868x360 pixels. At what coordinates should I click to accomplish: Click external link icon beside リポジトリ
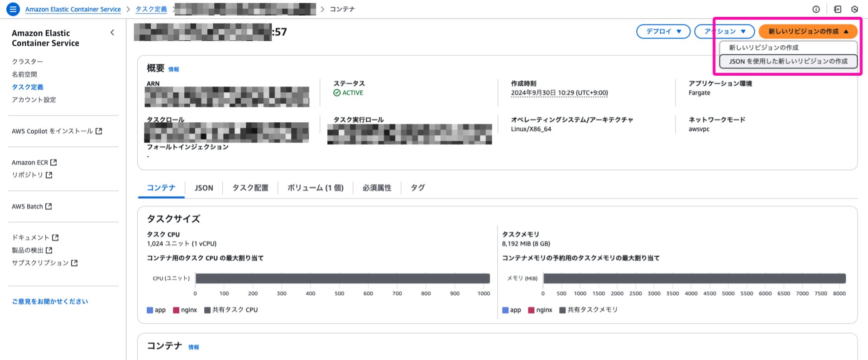click(x=49, y=175)
